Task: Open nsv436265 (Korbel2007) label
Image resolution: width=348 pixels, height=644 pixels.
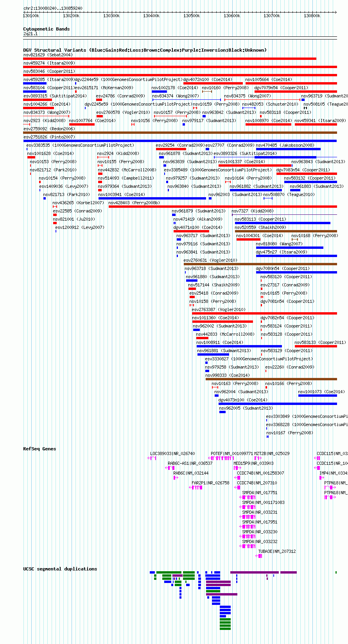Action: (78, 203)
